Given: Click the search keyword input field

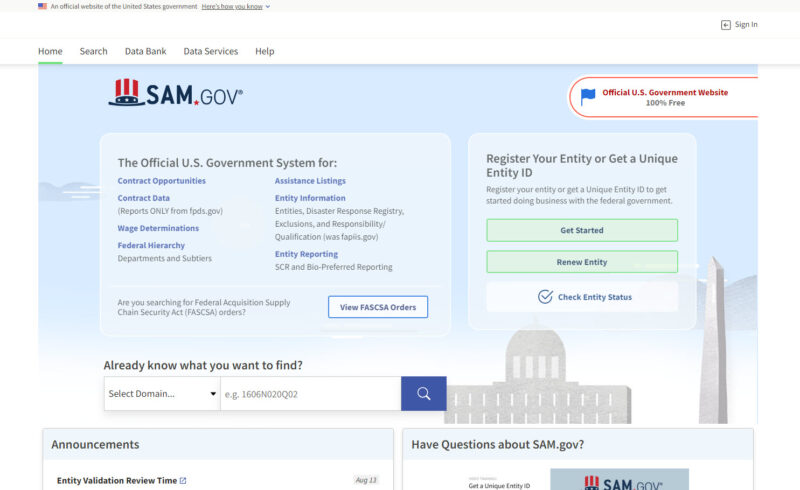Looking at the screenshot, I should point(311,394).
